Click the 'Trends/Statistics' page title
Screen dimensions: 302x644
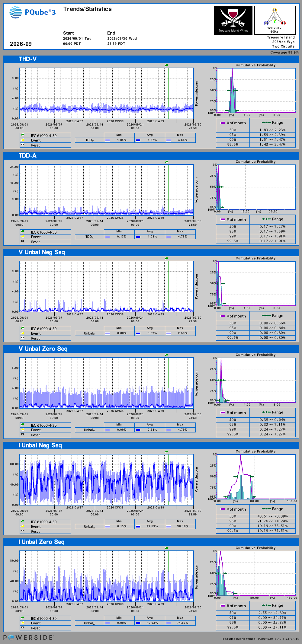click(87, 9)
